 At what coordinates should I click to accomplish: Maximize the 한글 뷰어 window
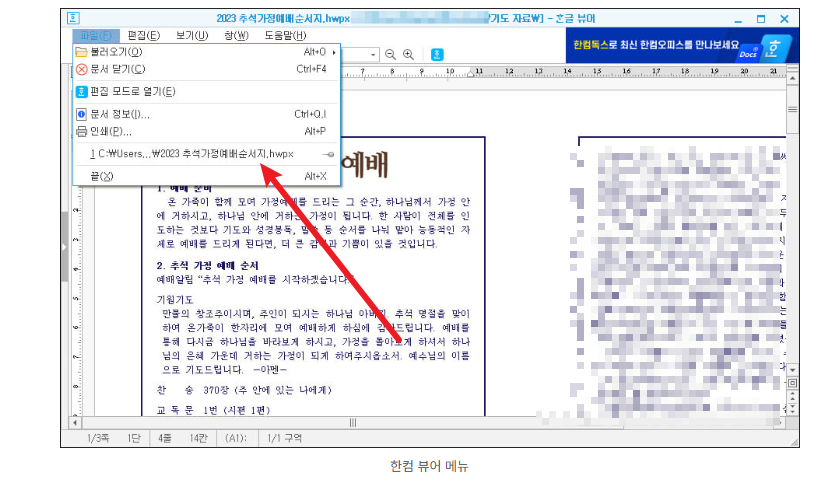(761, 19)
